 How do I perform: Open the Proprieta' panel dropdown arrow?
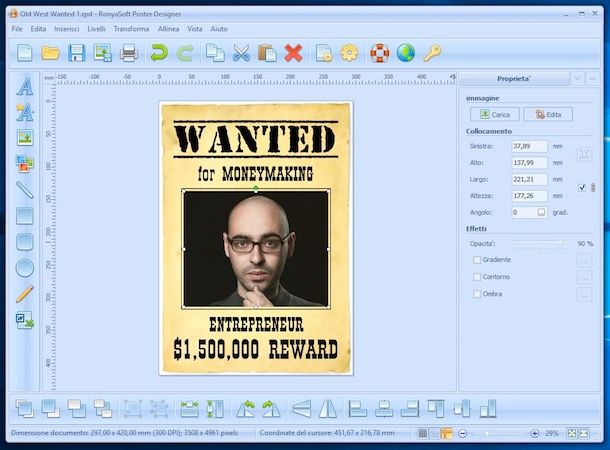(577, 79)
